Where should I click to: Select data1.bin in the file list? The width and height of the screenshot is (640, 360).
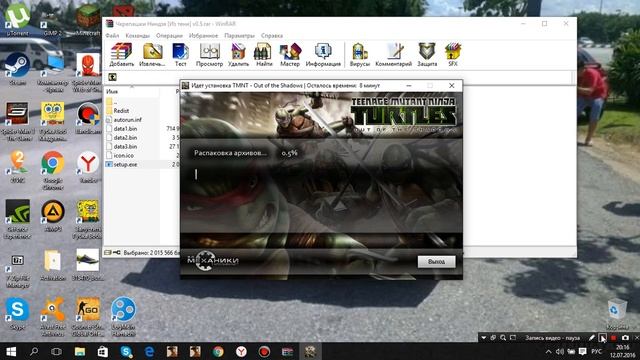(125, 129)
